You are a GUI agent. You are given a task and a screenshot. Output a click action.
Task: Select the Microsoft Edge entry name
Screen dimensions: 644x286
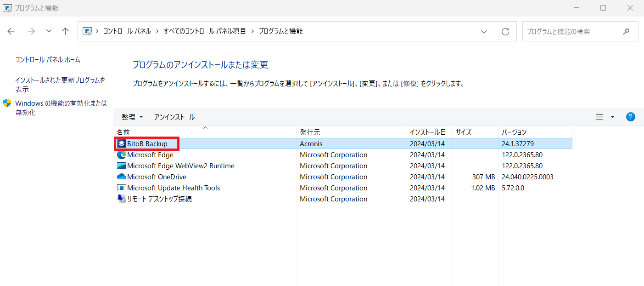[150, 155]
